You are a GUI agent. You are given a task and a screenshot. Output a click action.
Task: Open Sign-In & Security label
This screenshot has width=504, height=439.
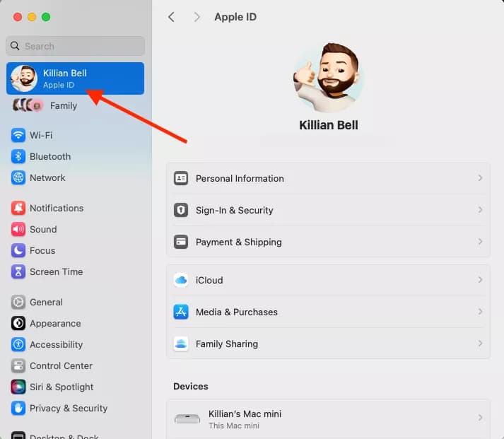pos(234,210)
